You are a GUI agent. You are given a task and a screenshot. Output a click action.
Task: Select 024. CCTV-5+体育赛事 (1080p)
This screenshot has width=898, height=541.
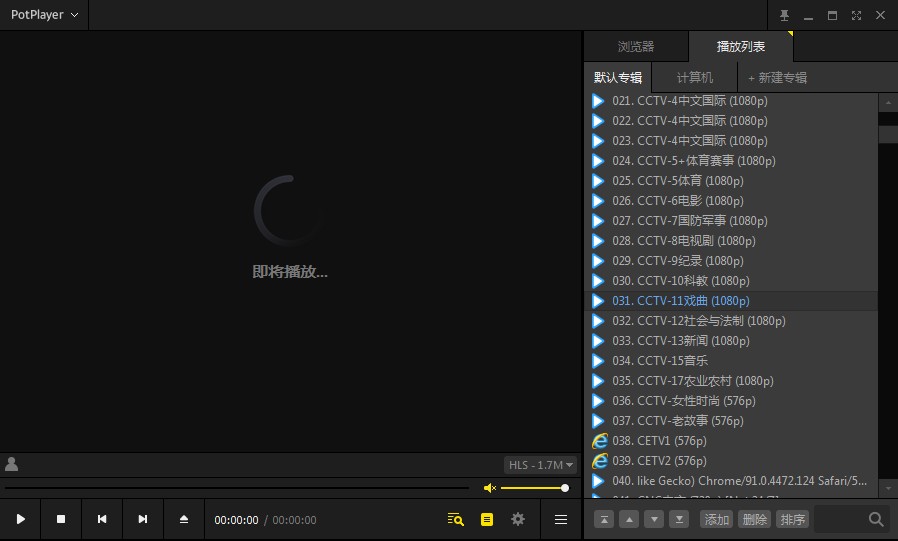tap(731, 161)
